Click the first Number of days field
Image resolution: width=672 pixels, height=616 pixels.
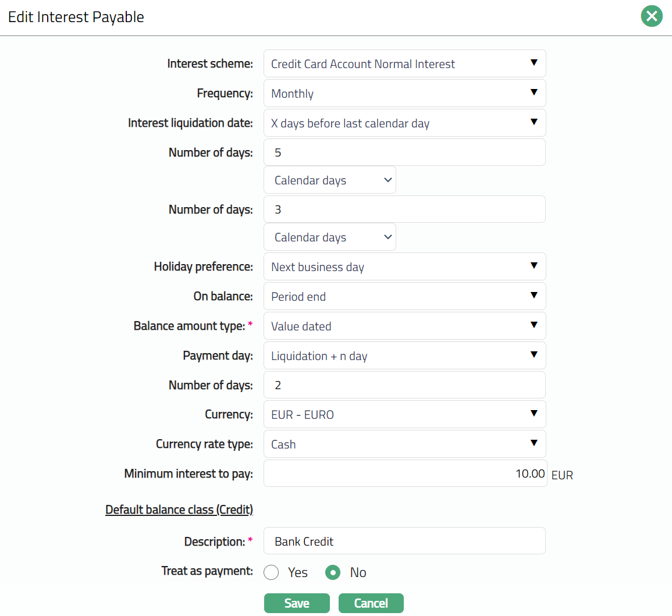(404, 152)
